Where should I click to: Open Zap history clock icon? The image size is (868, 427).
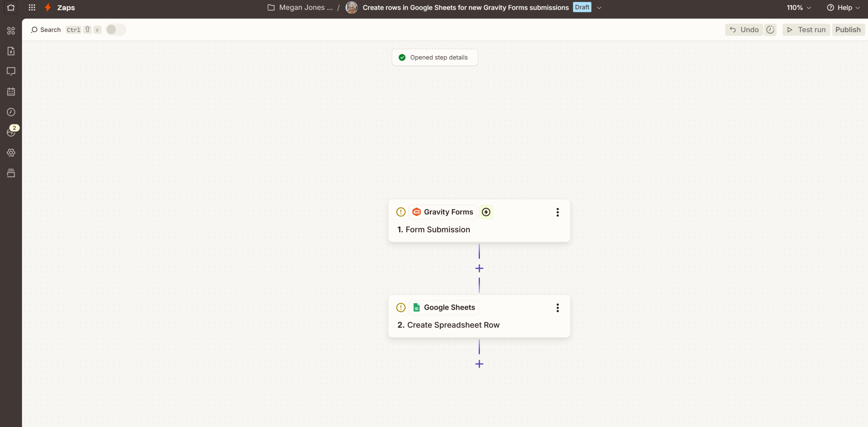11,112
